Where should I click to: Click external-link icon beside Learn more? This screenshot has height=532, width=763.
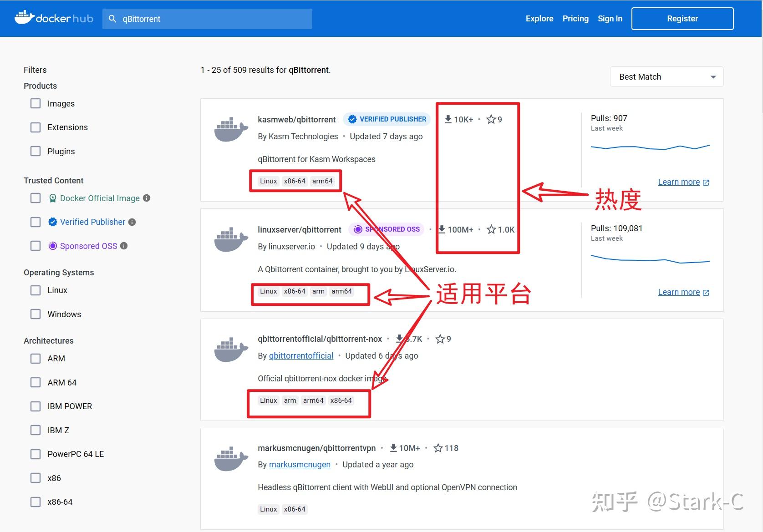click(706, 182)
